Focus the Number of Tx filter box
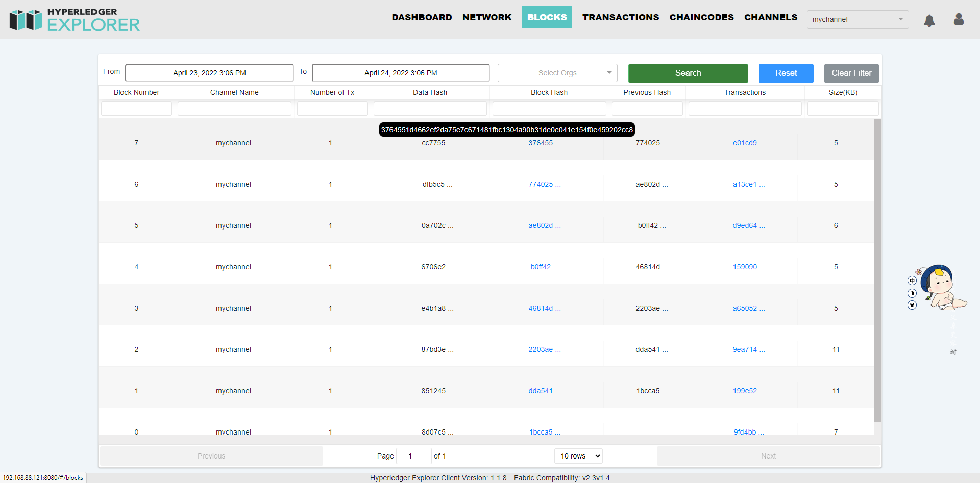The image size is (980, 483). (332, 109)
